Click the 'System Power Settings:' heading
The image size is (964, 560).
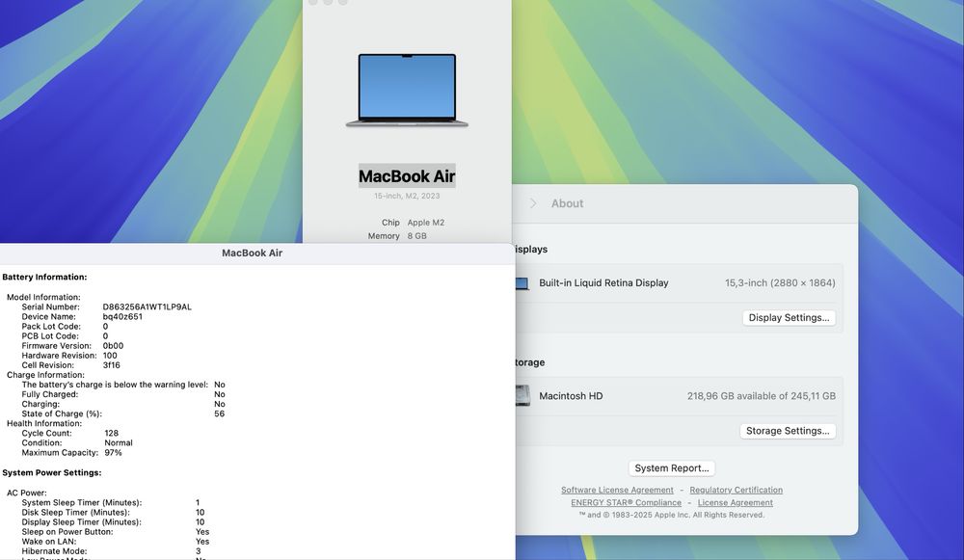[x=52, y=472]
